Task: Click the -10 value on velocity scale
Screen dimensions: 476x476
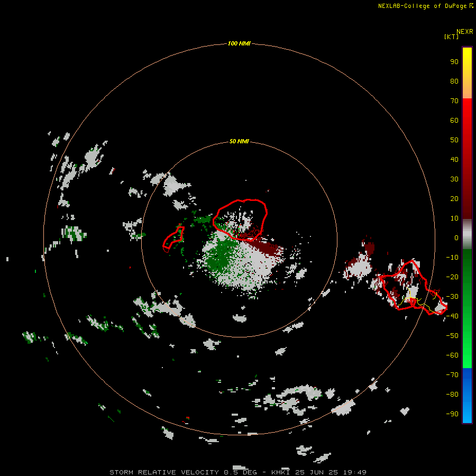Action: pyautogui.click(x=452, y=258)
